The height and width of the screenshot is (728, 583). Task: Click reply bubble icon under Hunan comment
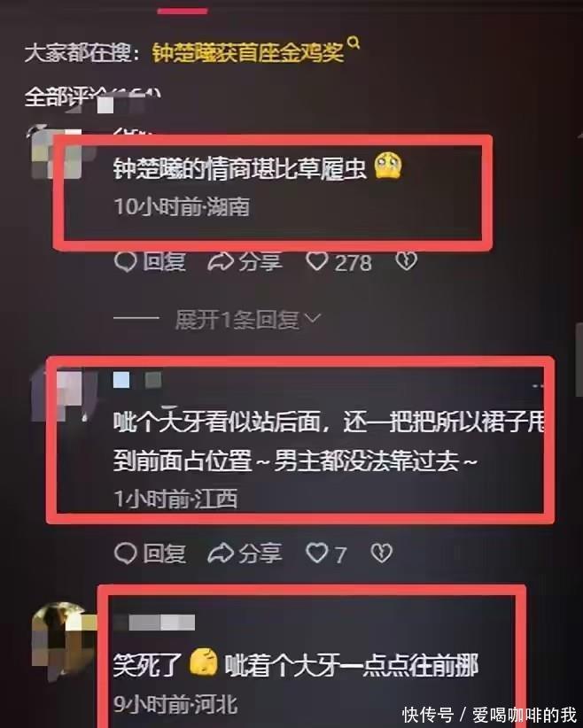tap(126, 261)
